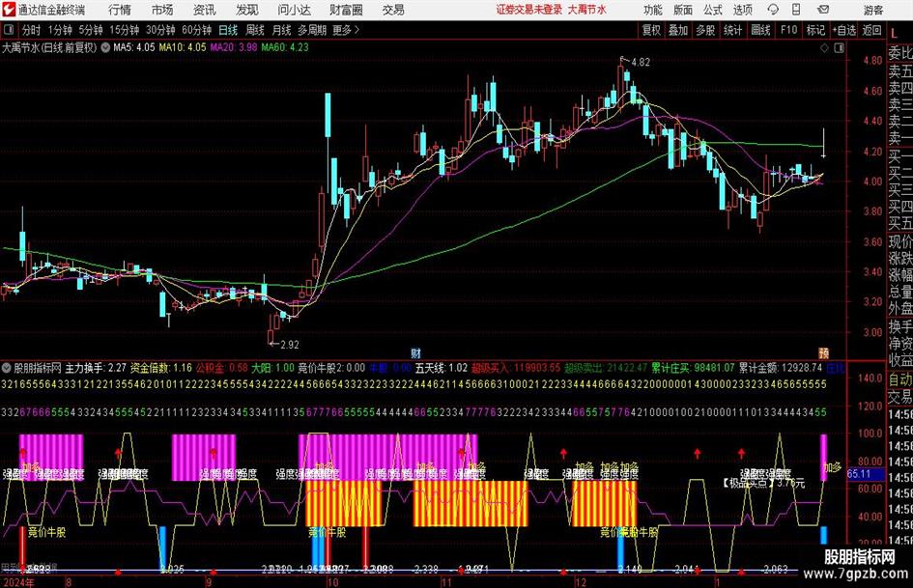Click the 主力换手: 2.27 indicator value
This screenshot has width=913, height=588.
click(96, 368)
